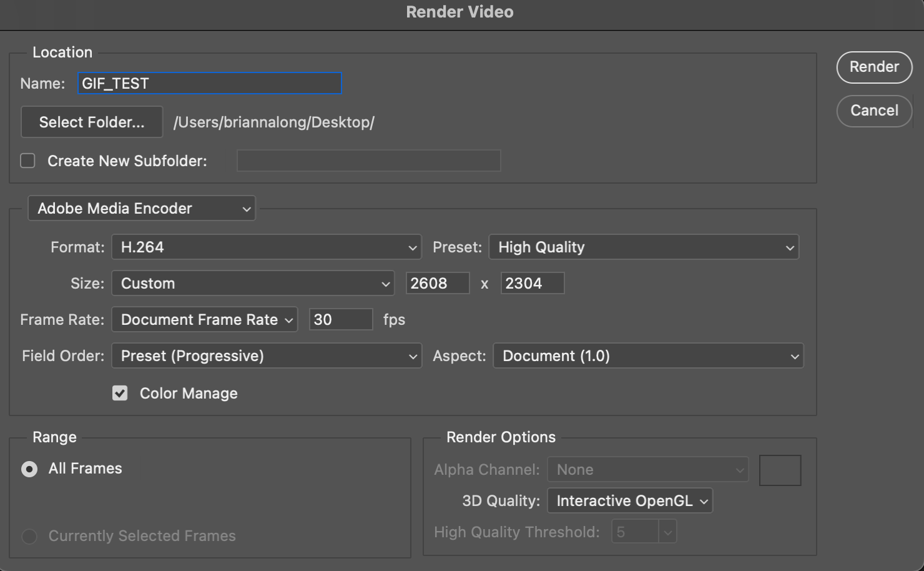Click the video width field showing 2608

[x=438, y=283]
